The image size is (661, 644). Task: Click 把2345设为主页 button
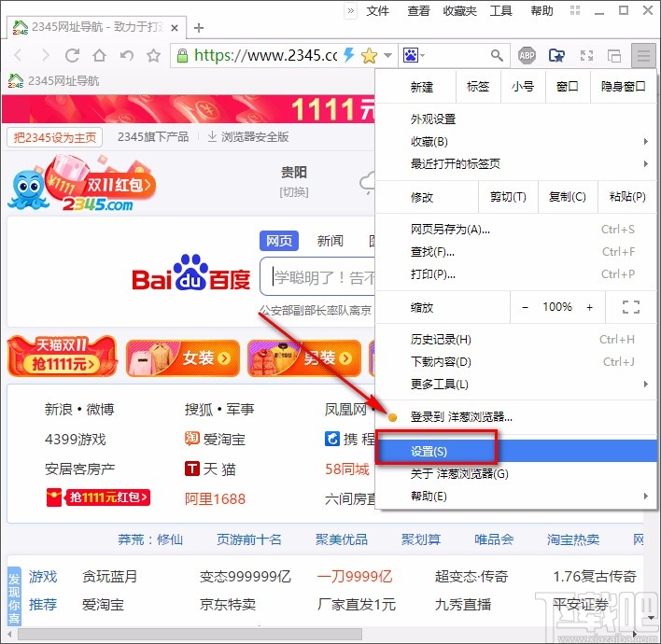coord(55,137)
